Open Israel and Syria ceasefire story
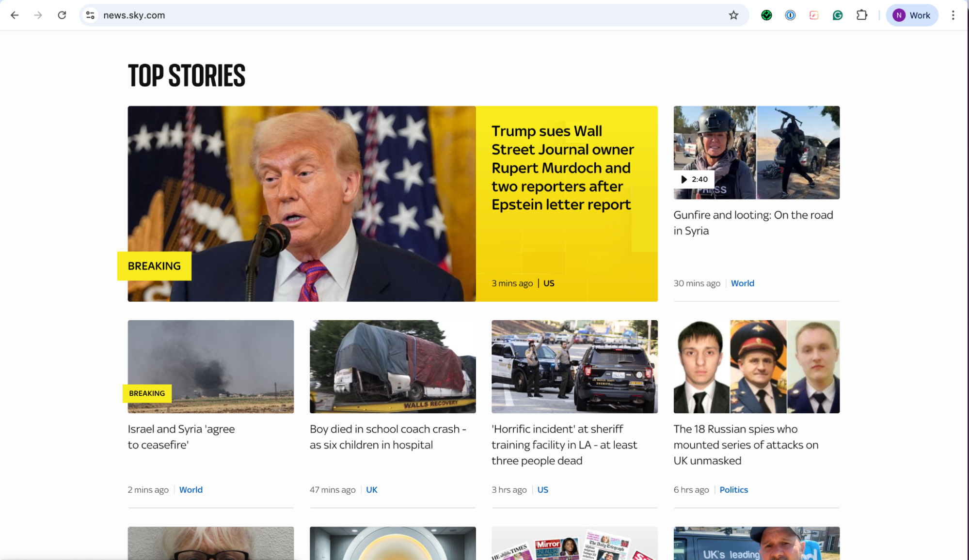 pyautogui.click(x=181, y=437)
